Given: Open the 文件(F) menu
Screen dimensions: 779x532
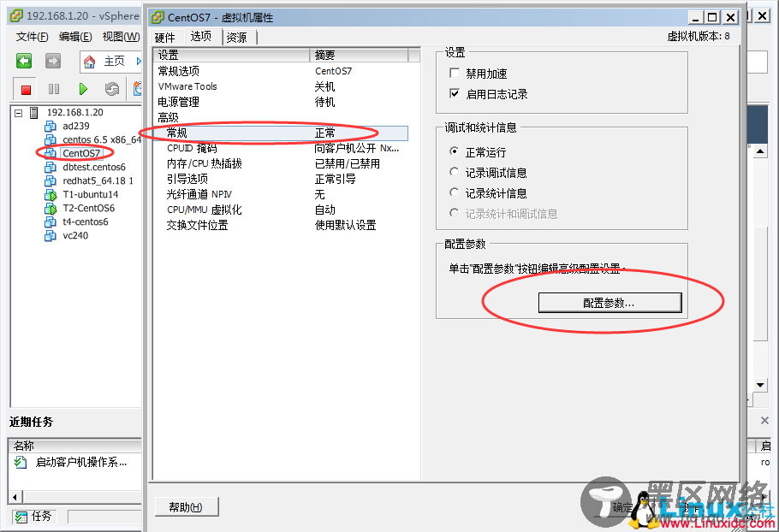Looking at the screenshot, I should 32,37.
